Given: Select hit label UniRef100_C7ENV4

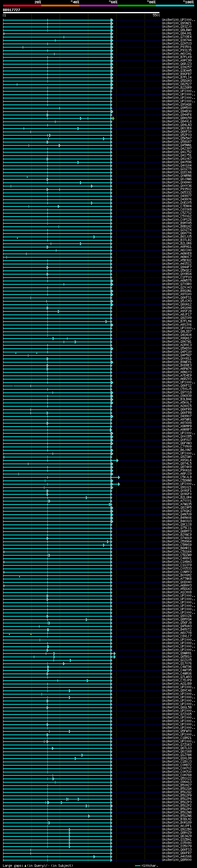Looking at the screenshot, I should click(x=177, y=206).
